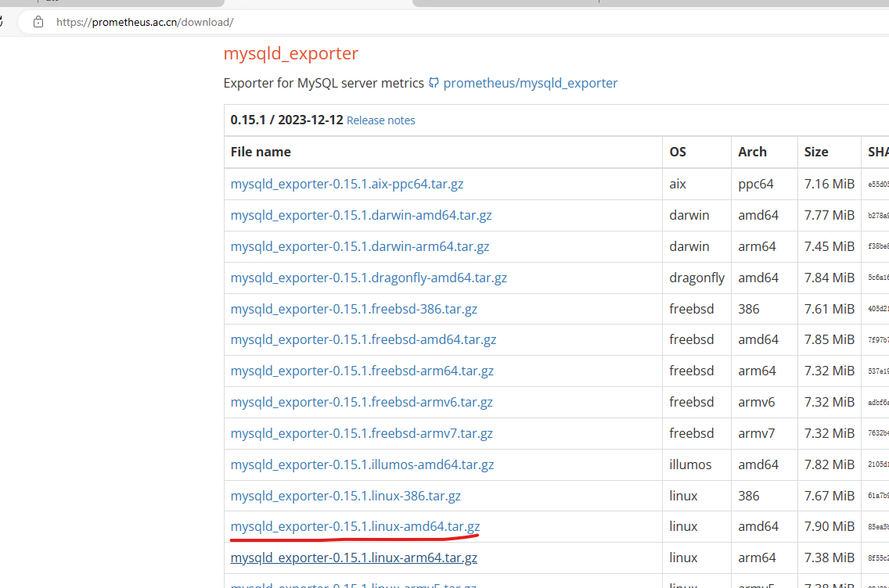The height and width of the screenshot is (588, 889).
Task: Download mysqld_exporter-0.15.1.dragonfly-amd64.tar.gz
Action: (369, 278)
